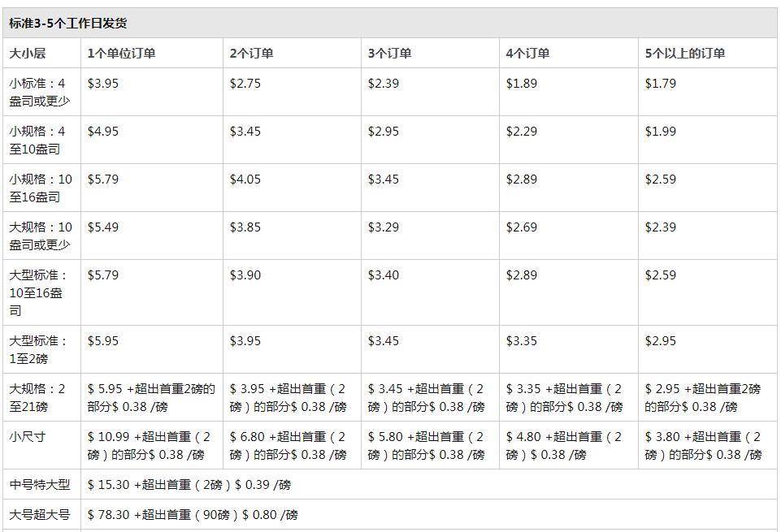Click the 5个以上的订单 column header
This screenshot has width=781, height=532.
685,54
